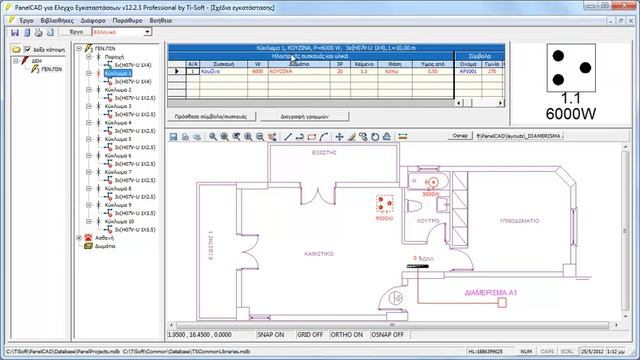Image resolution: width=640 pixels, height=360 pixels.
Task: Collapse the Κύκλωμα 10 tree node
Action: 89,221
